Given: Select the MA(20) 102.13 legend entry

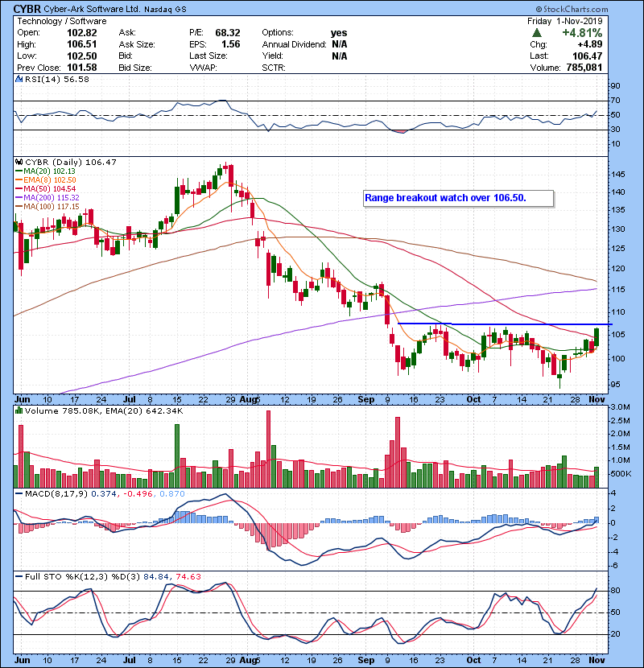Looking at the screenshot, I should tap(45, 171).
